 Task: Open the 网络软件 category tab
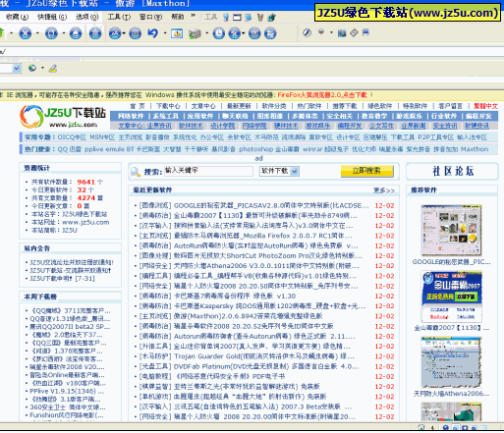(131, 116)
